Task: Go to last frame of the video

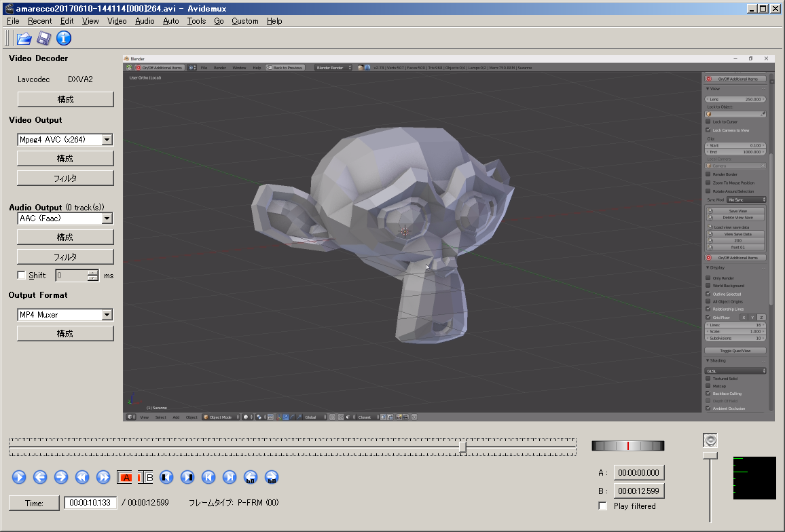Action: 230,478
